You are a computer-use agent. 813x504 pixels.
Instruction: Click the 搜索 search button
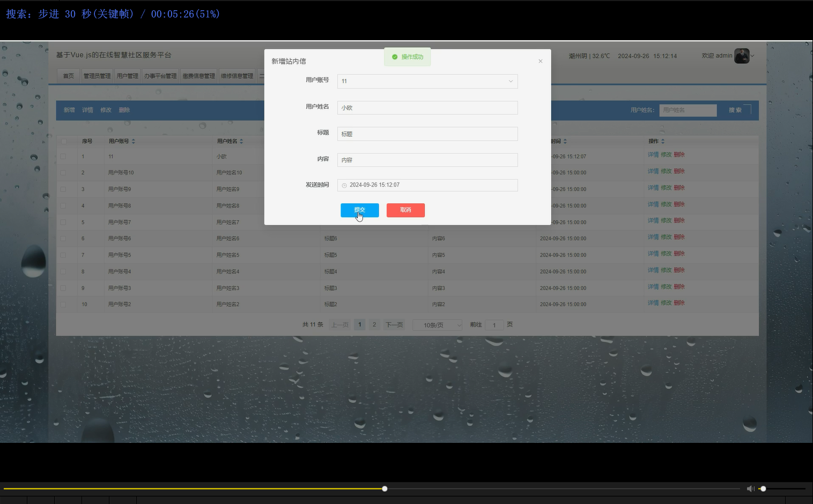(x=735, y=110)
